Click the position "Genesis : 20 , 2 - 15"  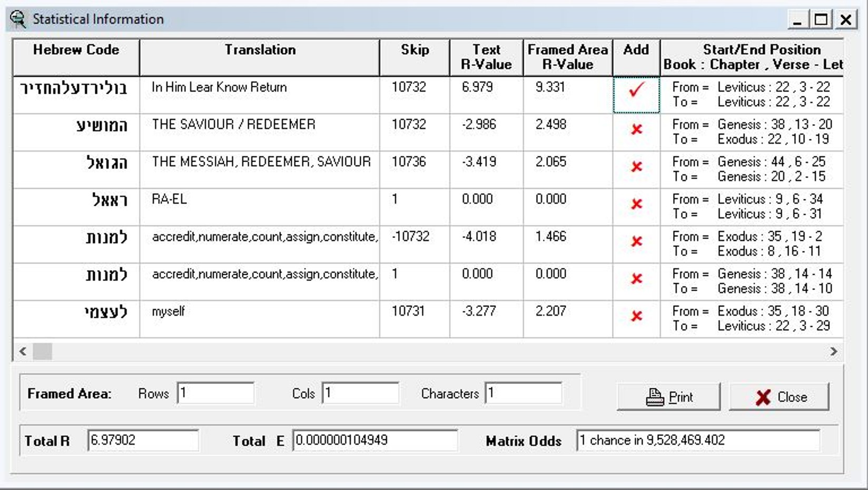772,177
